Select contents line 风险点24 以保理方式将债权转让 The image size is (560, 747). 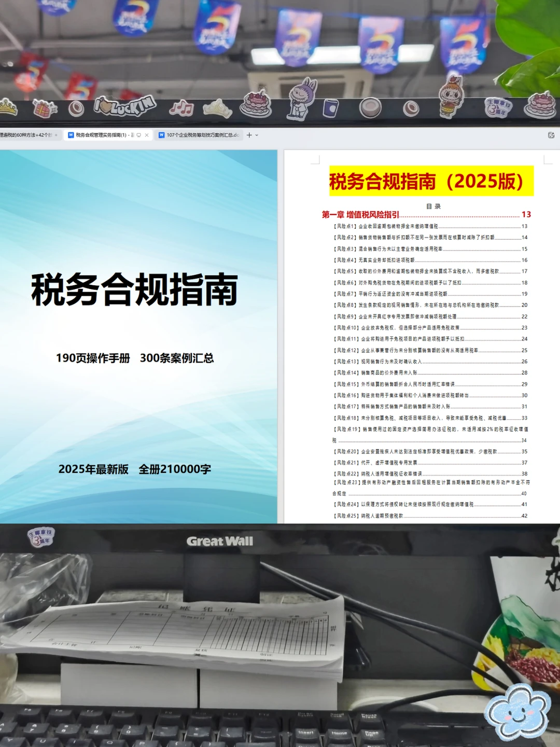tap(429, 504)
